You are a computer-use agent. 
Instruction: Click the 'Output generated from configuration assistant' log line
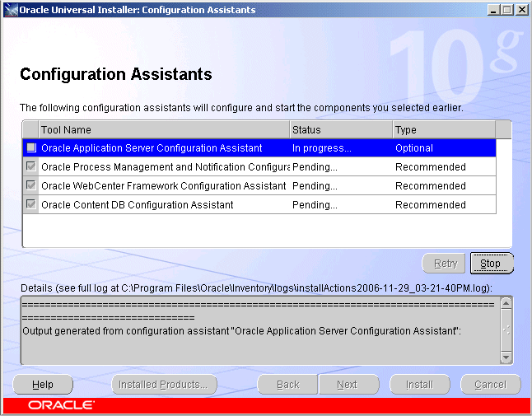[241, 331]
